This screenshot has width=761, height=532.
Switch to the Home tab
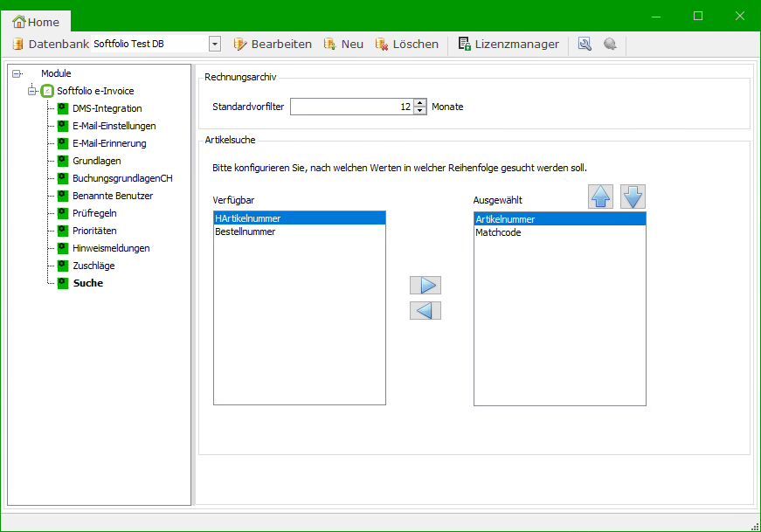(36, 22)
